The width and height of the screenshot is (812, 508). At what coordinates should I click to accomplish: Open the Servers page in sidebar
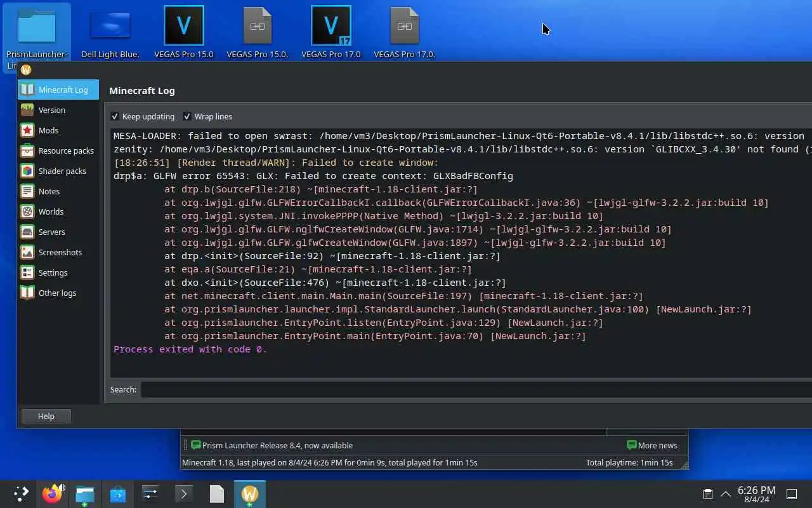[x=58, y=232]
